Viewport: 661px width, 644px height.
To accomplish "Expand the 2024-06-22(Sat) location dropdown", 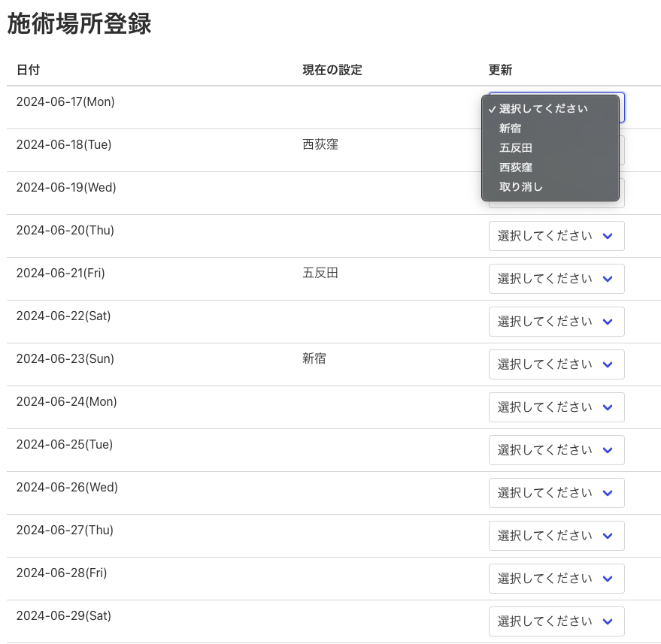I will click(556, 322).
